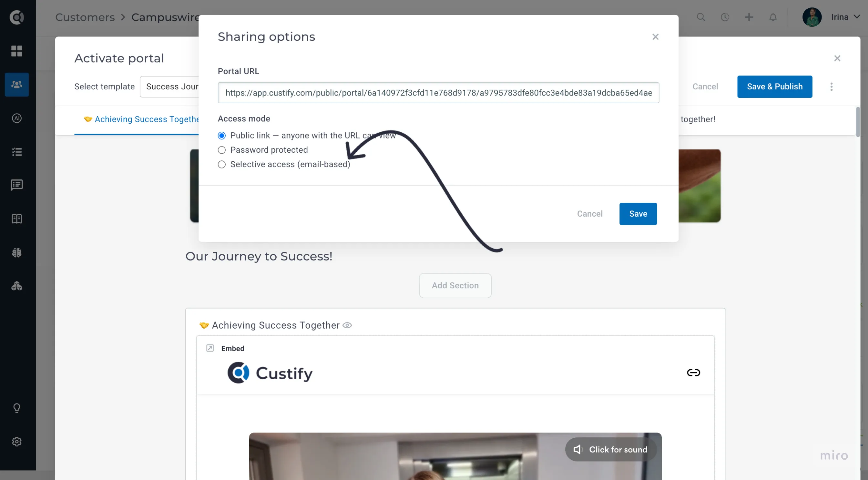Open the settings gear icon in sidebar

16,442
